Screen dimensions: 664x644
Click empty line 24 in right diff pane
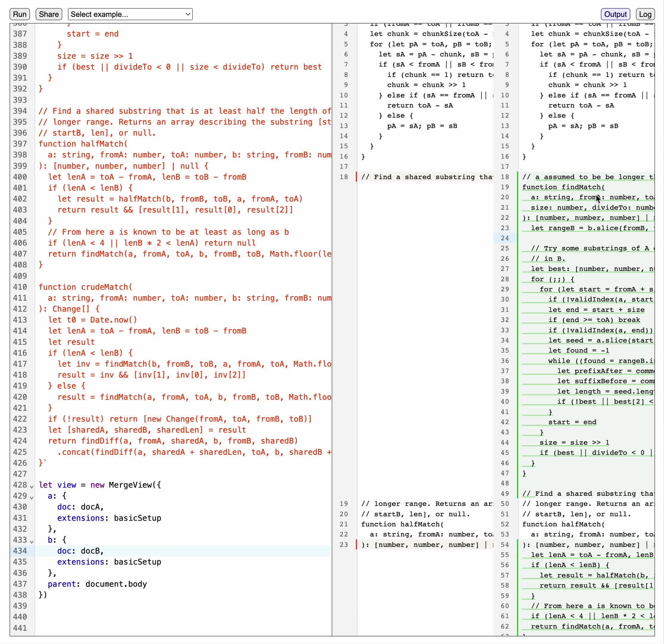tap(586, 238)
